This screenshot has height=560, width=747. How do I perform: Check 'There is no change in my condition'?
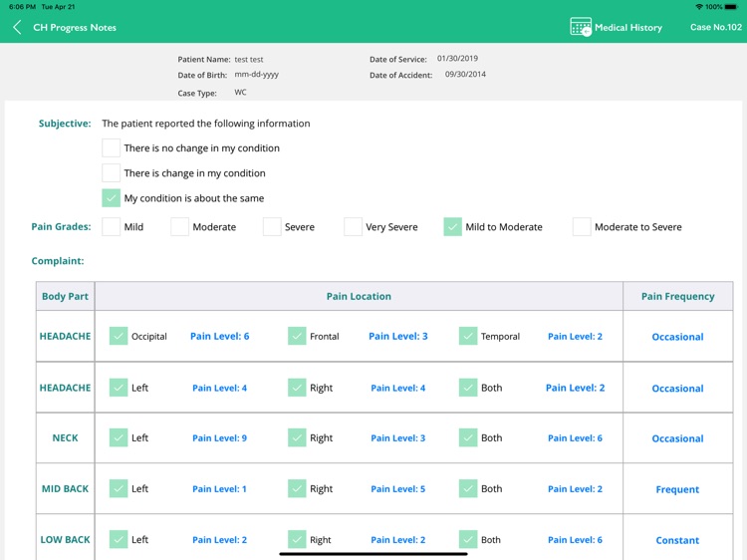112,147
